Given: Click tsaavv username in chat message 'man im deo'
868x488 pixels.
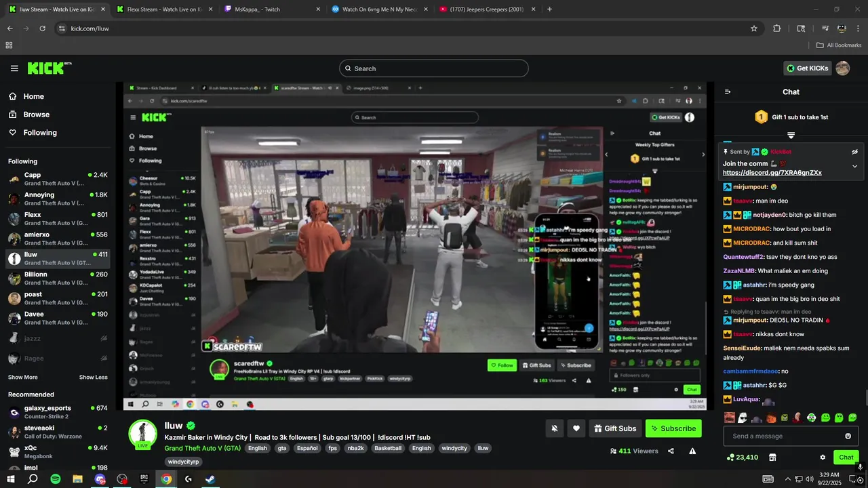Looking at the screenshot, I should (x=743, y=201).
